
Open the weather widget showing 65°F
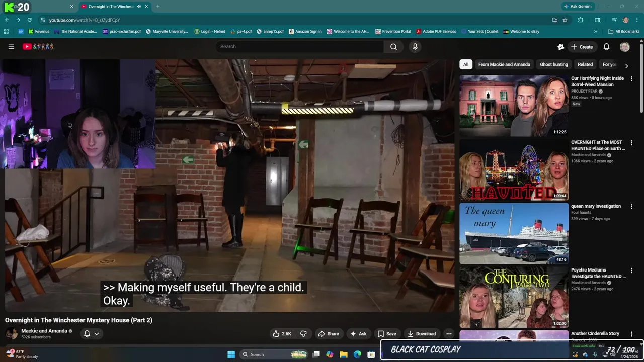(x=21, y=354)
